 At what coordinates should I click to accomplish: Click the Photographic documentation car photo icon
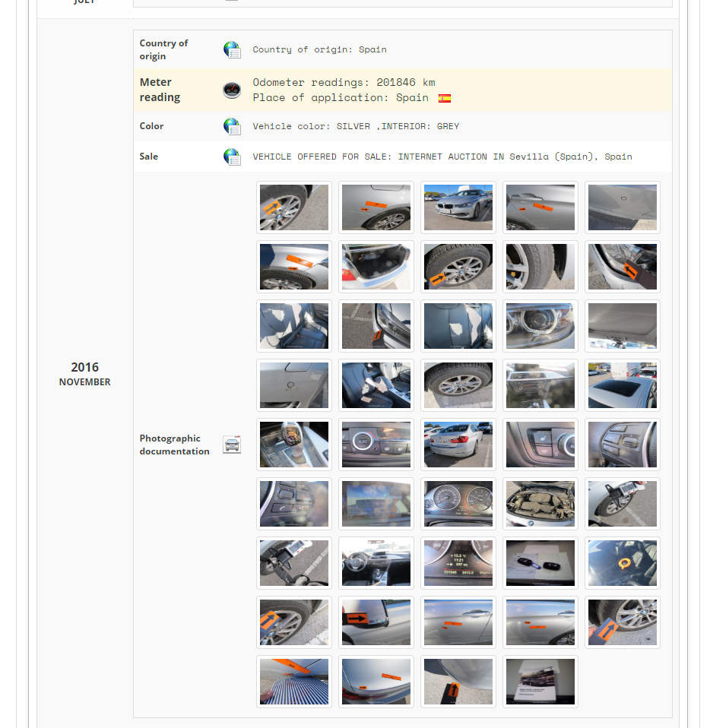232,445
